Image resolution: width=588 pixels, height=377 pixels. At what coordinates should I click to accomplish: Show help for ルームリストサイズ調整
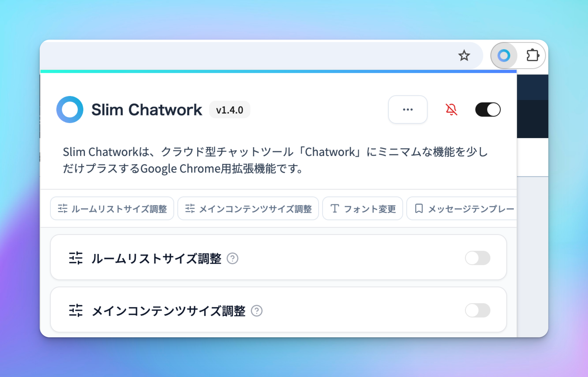tap(232, 258)
